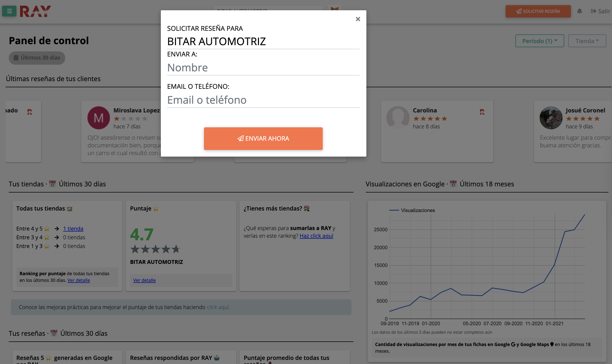The image size is (612, 364).
Task: Close the solicitar reseña dialog
Action: coord(358,19)
